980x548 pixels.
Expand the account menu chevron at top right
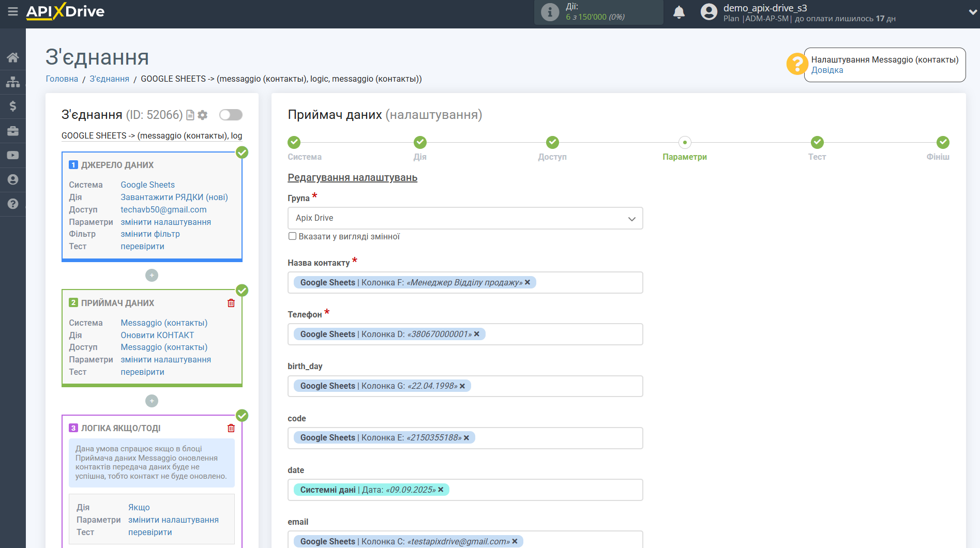[972, 12]
